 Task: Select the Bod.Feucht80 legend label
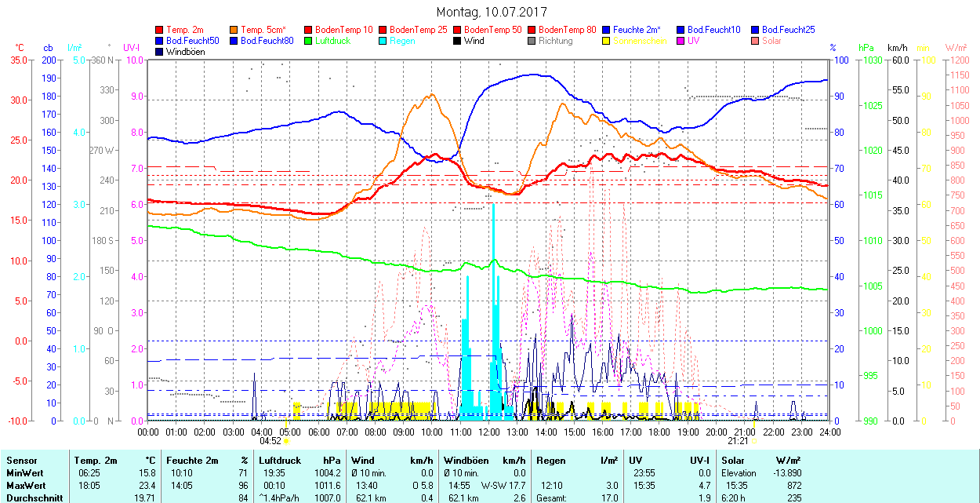coord(267,41)
